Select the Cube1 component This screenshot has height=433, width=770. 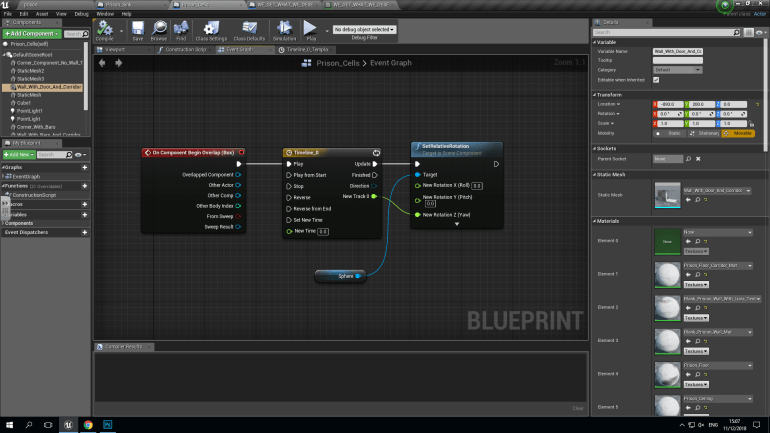pyautogui.click(x=24, y=103)
